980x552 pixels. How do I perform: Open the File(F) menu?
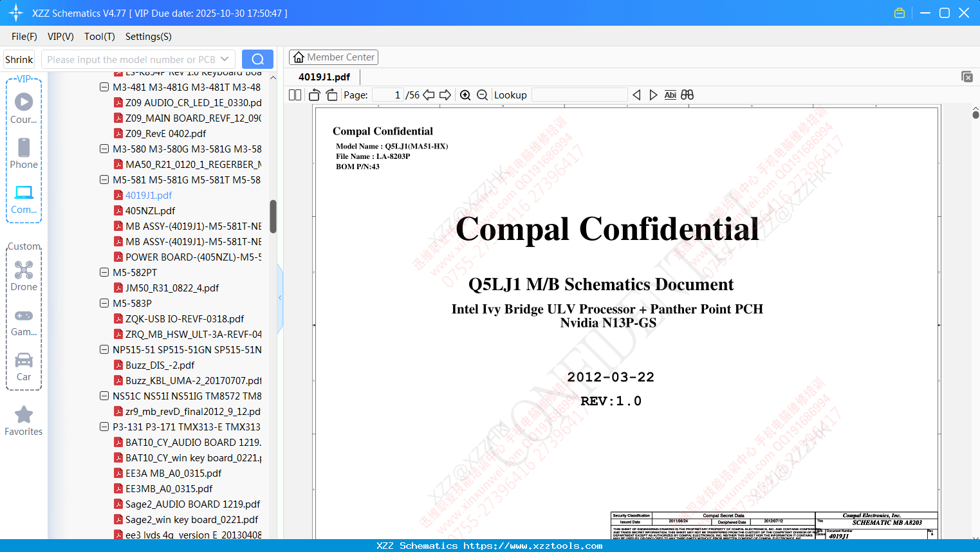tap(24, 37)
